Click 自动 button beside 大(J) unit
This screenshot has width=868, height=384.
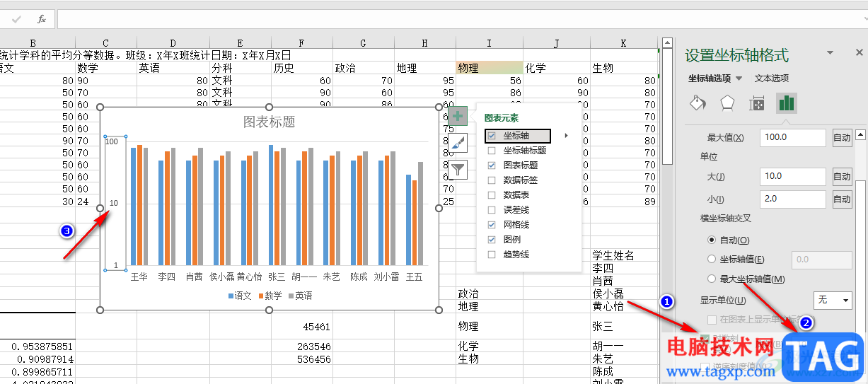pos(842,177)
